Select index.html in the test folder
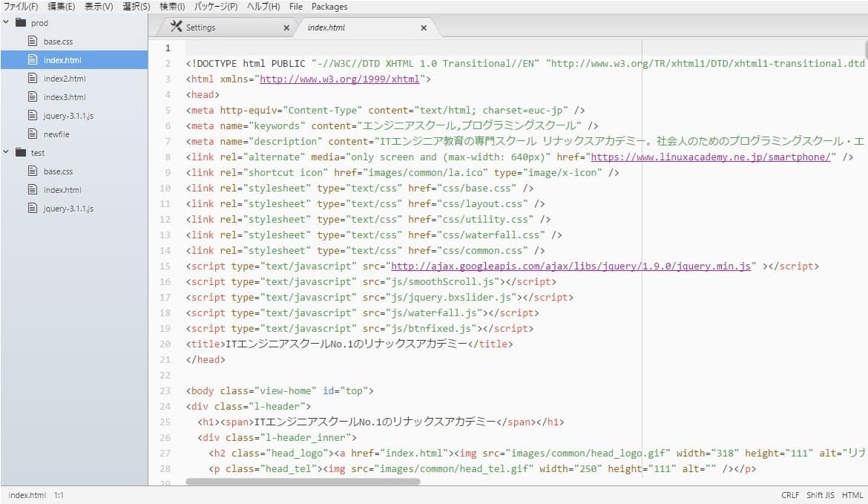 point(62,190)
